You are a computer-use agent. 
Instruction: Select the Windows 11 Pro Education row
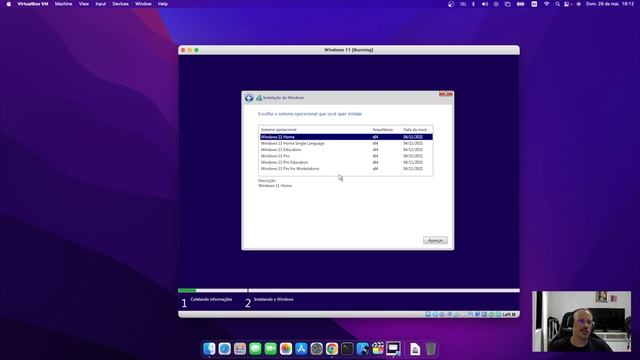346,162
